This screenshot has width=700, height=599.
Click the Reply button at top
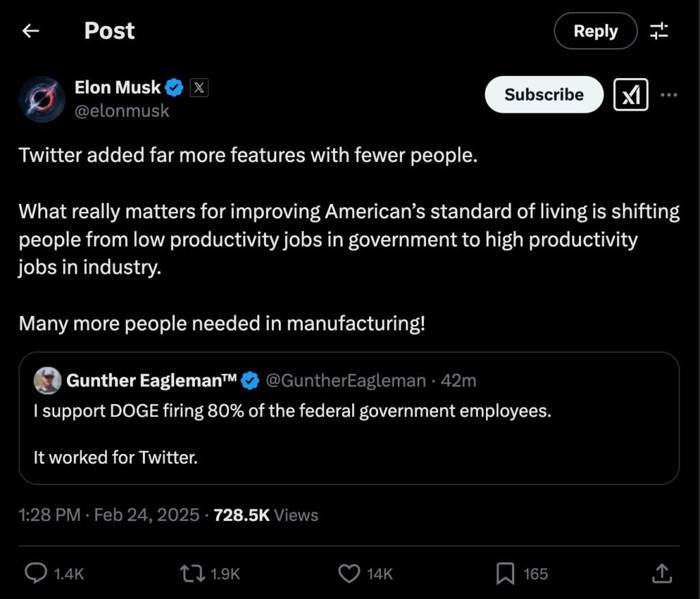[595, 31]
